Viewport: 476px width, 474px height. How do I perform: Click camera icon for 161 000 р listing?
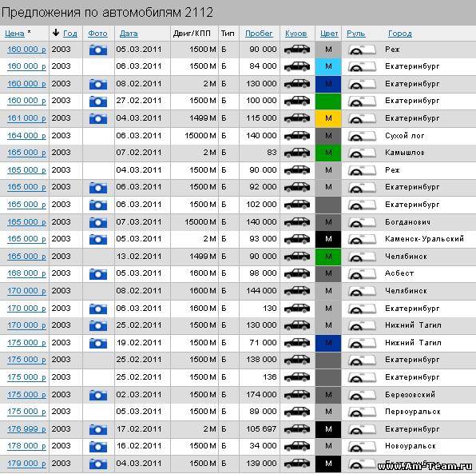[98, 118]
